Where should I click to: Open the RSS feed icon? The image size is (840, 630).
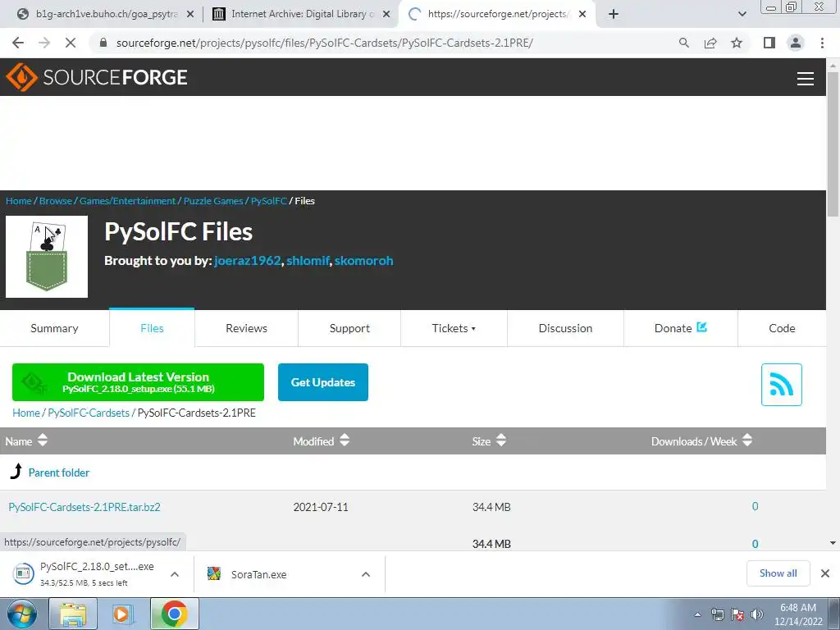781,385
